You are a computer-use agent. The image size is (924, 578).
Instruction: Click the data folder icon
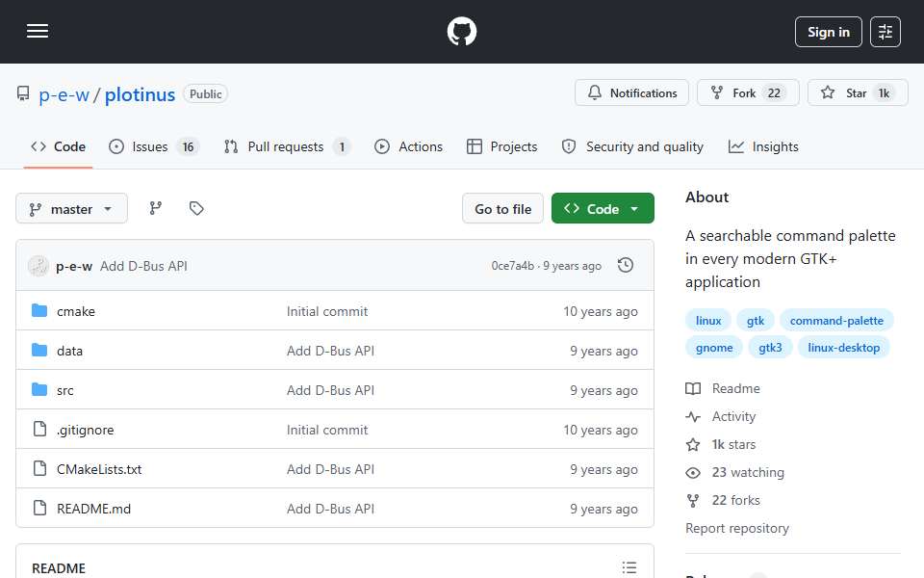point(39,350)
